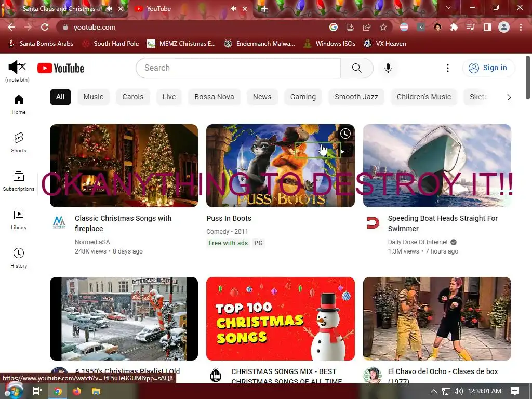Mute the YouTube tab speaker icon

tap(233, 9)
